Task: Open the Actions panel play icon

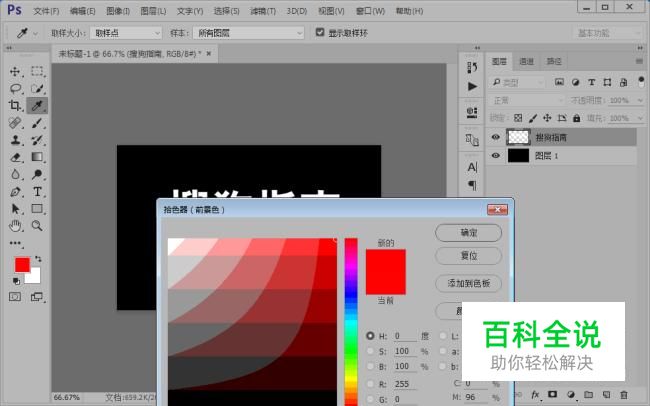Action: [472, 86]
